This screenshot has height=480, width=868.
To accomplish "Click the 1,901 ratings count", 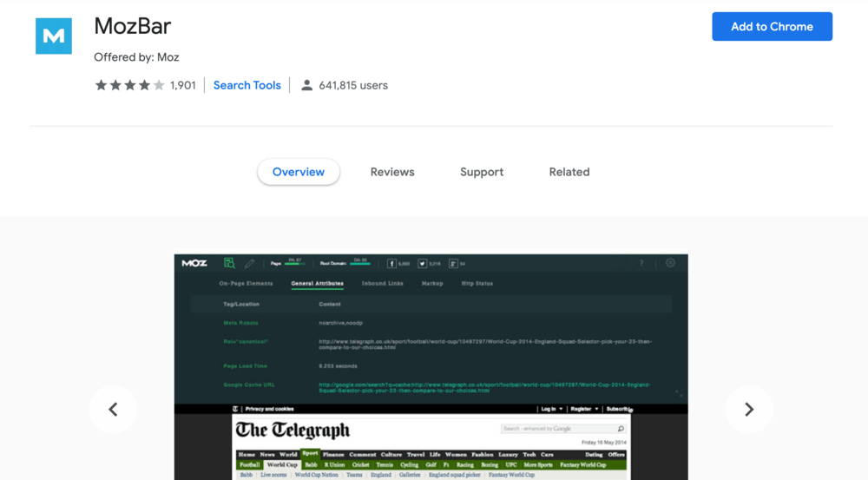I will pos(182,85).
